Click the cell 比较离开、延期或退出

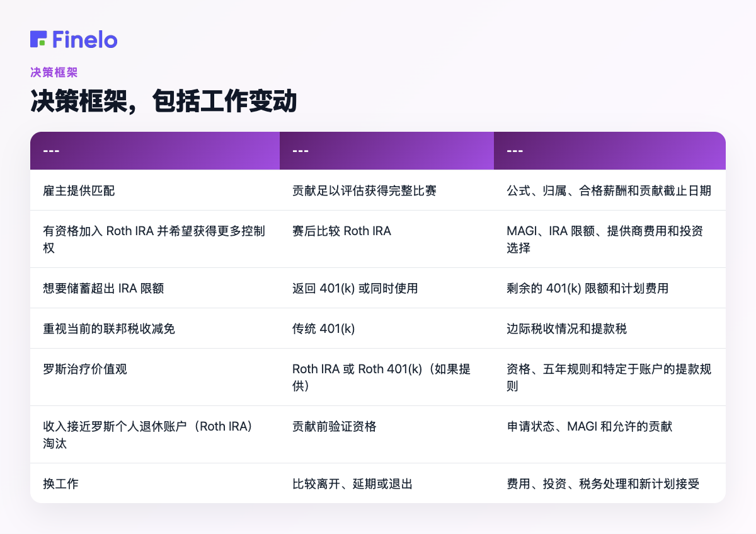[x=387, y=484]
